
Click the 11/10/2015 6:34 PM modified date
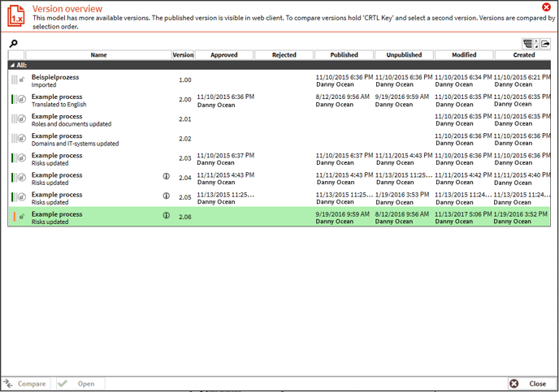(x=463, y=77)
